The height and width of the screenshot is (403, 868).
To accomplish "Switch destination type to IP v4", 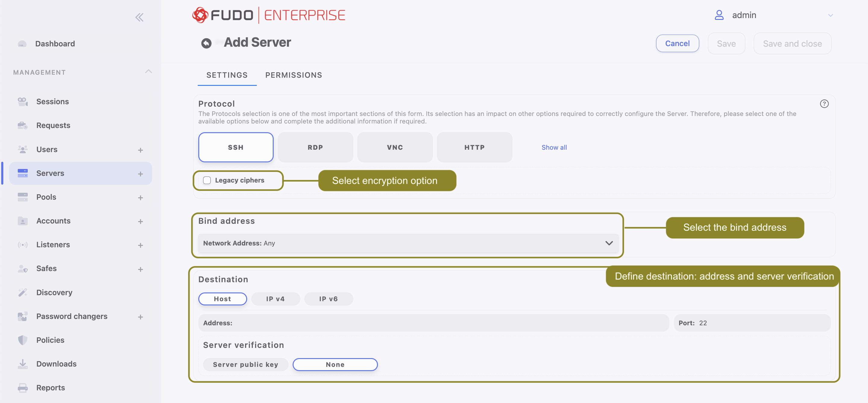I will click(275, 298).
